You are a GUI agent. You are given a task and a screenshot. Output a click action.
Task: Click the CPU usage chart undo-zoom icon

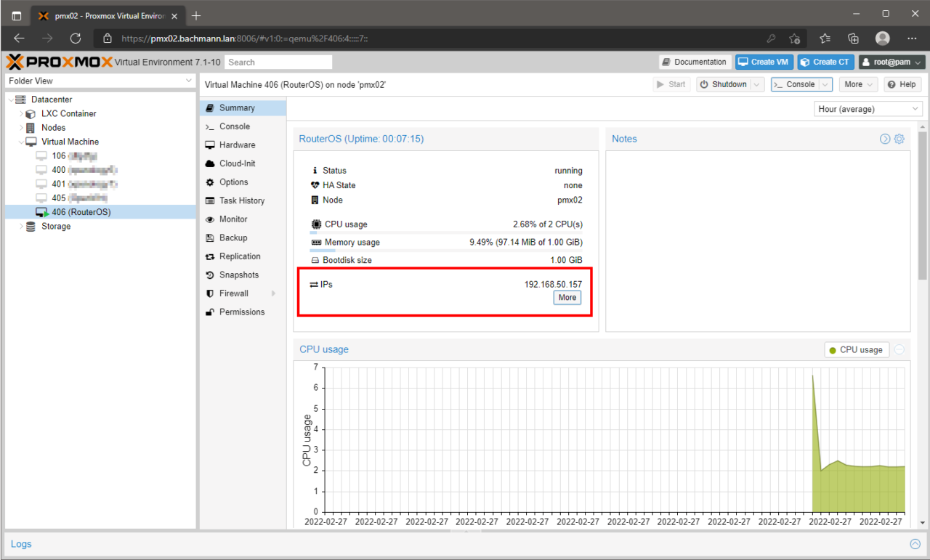point(899,349)
